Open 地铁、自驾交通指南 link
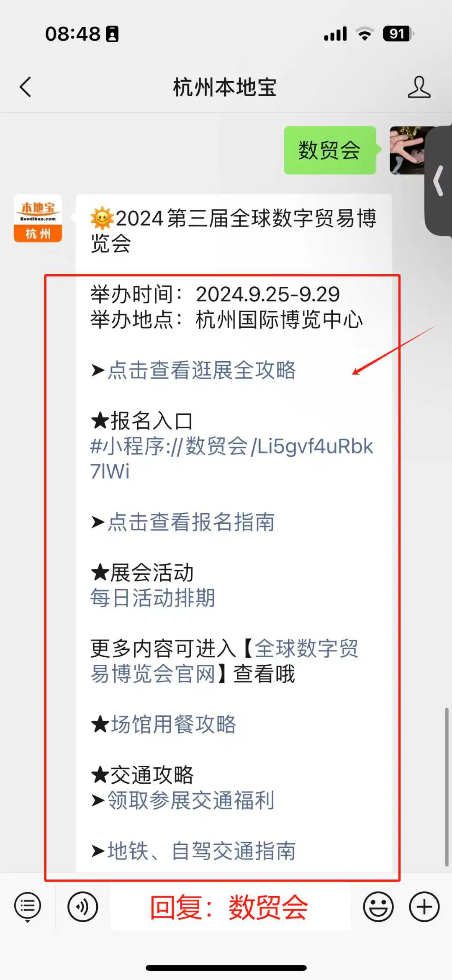This screenshot has height=980, width=452. pyautogui.click(x=202, y=851)
